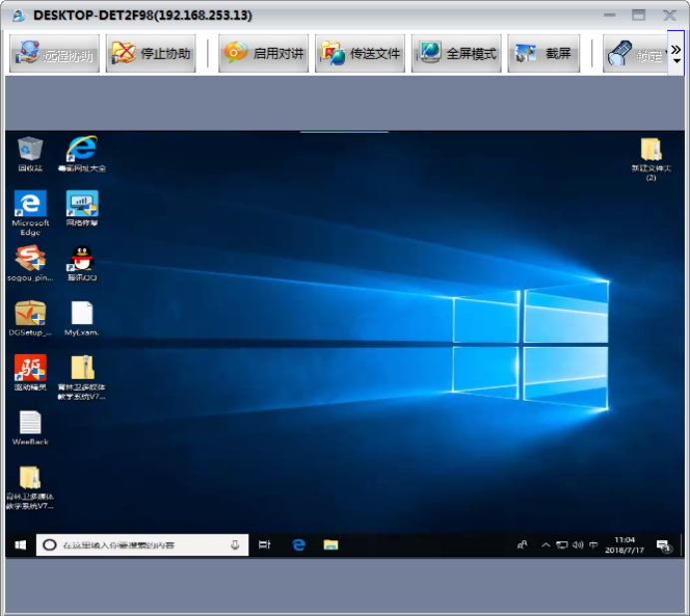Viewport: 690px width, 616px height.
Task: Open the 传送文件 file transfer button
Action: tap(360, 53)
